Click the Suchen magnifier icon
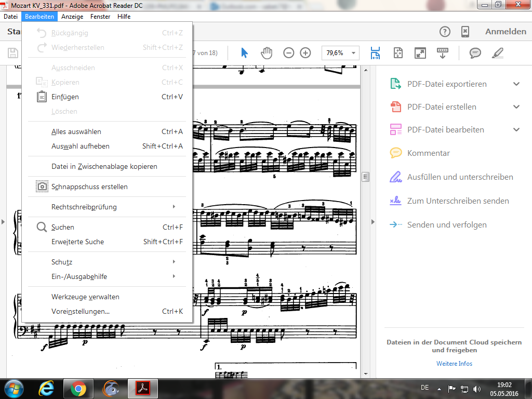The height and width of the screenshot is (399, 532). pos(42,227)
